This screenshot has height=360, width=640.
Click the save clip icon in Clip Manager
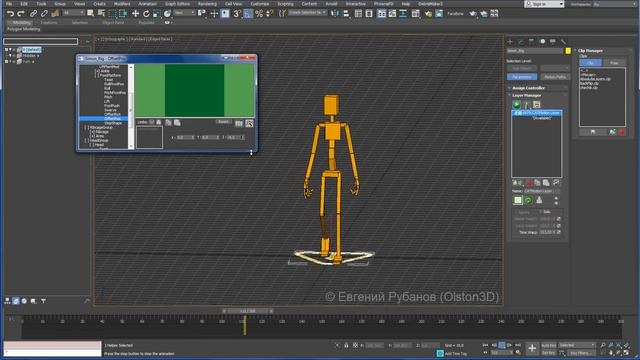click(x=593, y=132)
